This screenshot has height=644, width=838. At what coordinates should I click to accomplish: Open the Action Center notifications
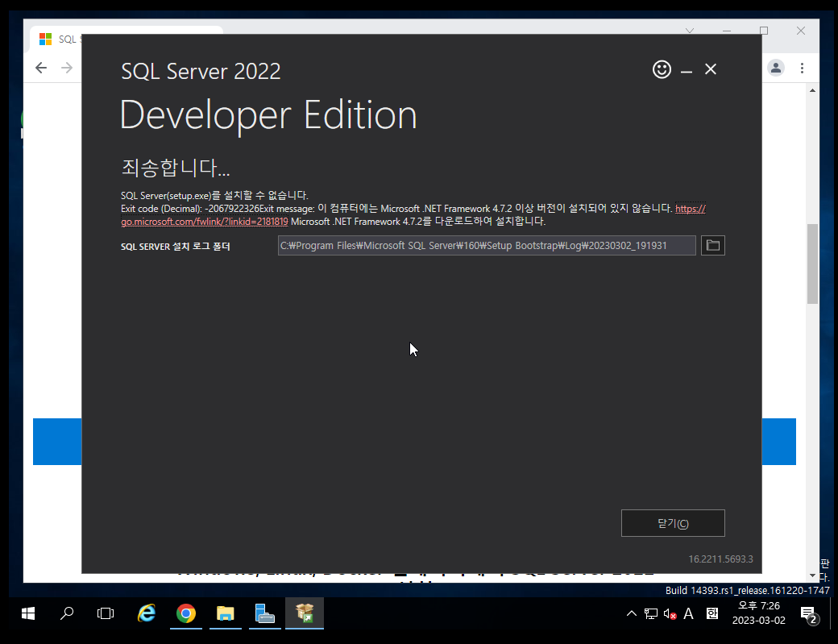click(x=810, y=614)
